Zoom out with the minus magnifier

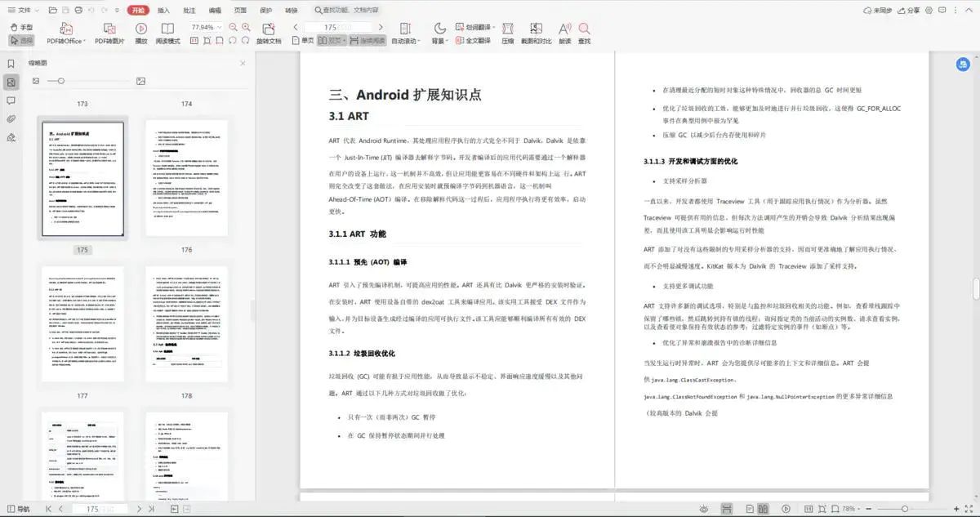(x=234, y=27)
